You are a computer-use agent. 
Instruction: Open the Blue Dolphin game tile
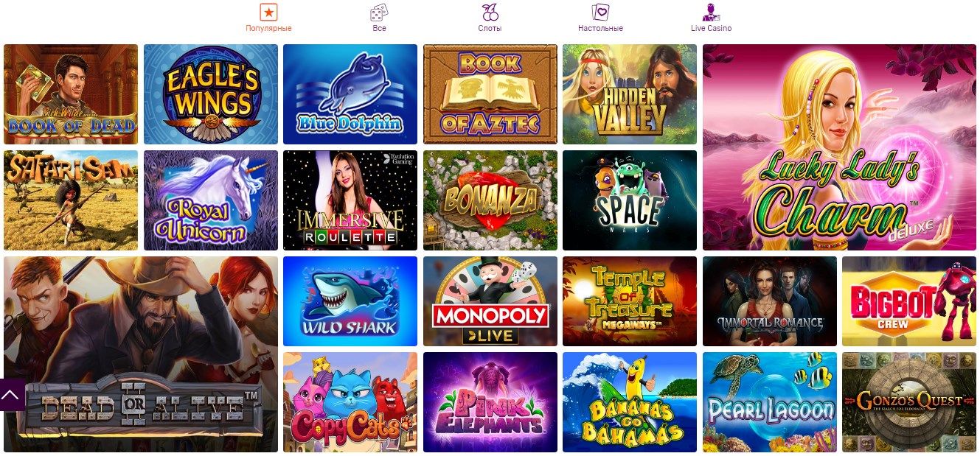(350, 94)
